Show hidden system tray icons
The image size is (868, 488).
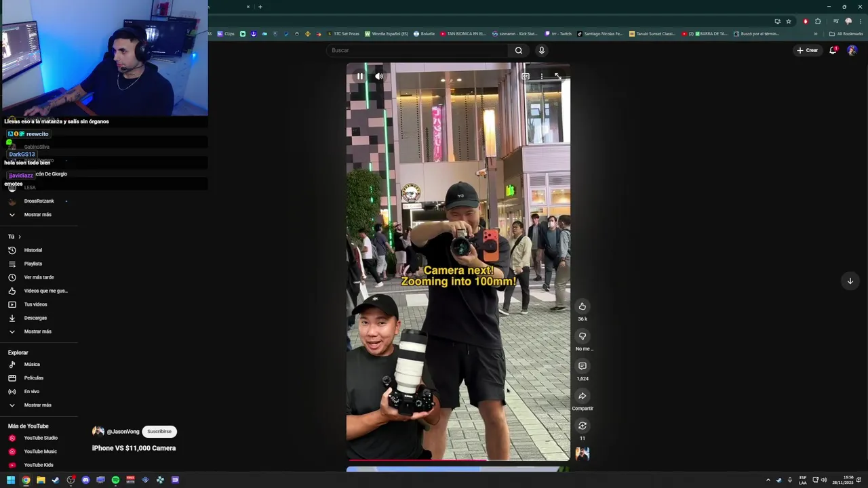point(768,480)
